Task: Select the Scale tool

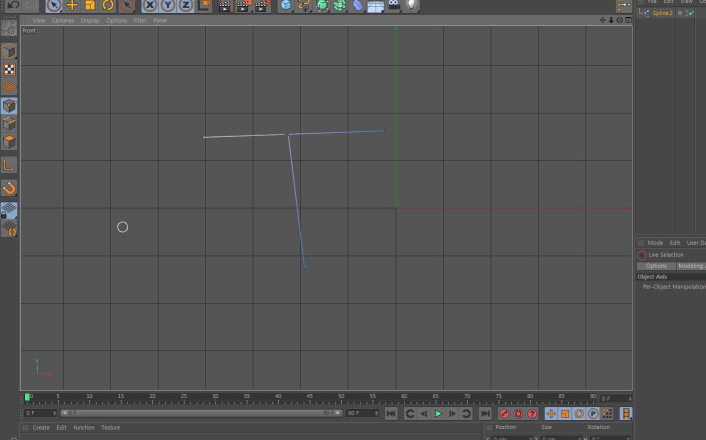Action: point(90,5)
